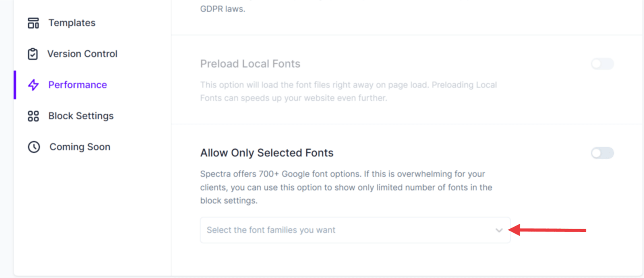Click the Performance lightning bolt icon
The height and width of the screenshot is (278, 644).
click(33, 85)
